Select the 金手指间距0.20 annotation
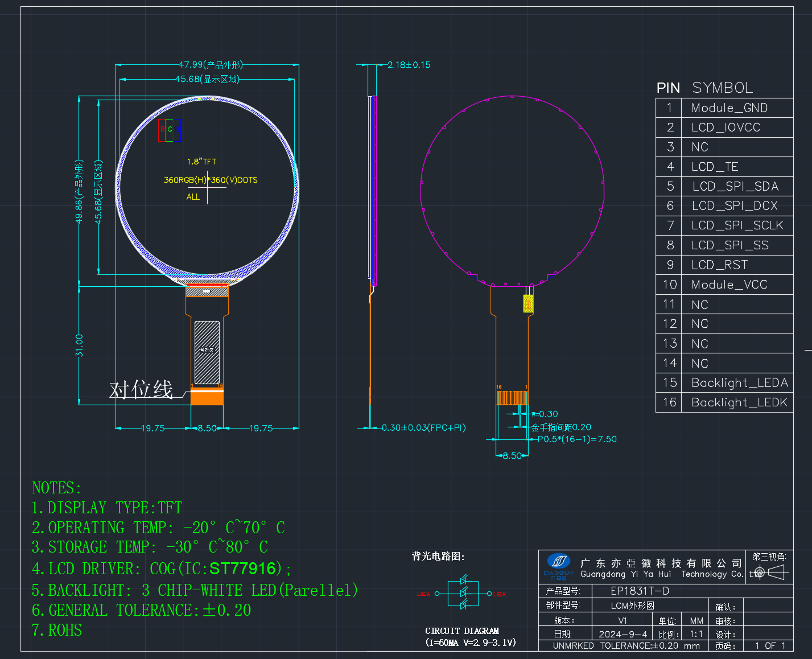812x659 pixels. tap(561, 427)
